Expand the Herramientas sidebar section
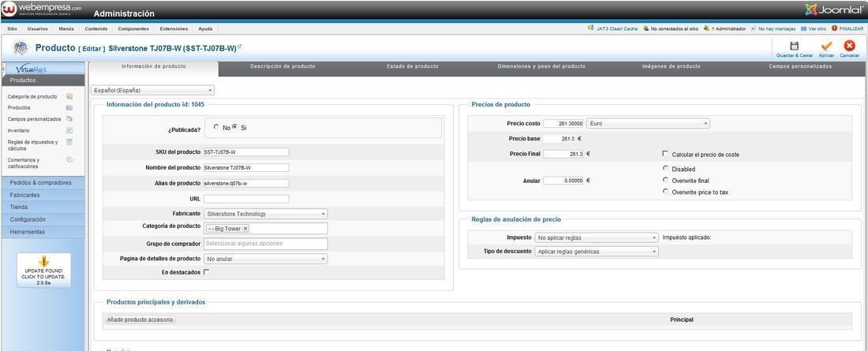Viewport: 868px width, 351px height. 43,232
